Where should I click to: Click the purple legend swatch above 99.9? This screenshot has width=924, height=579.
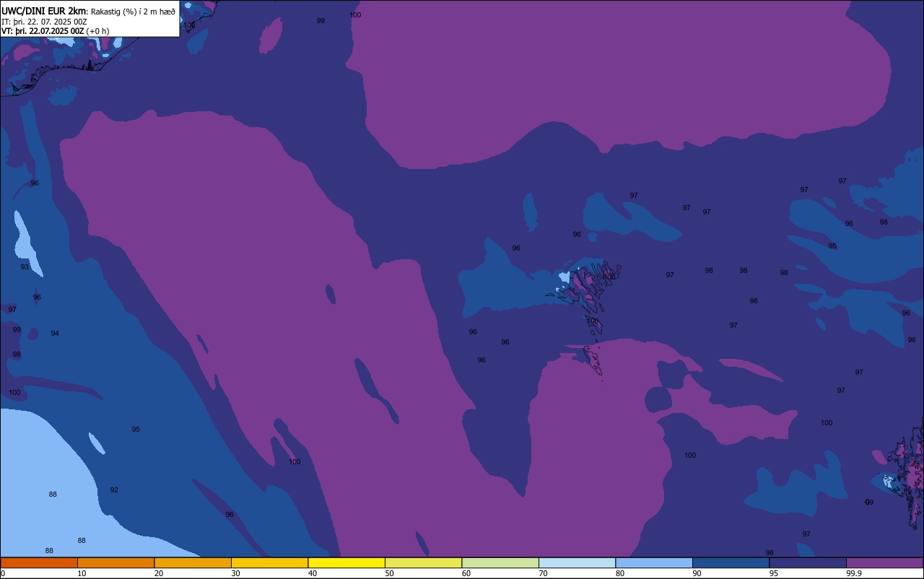coord(884,562)
